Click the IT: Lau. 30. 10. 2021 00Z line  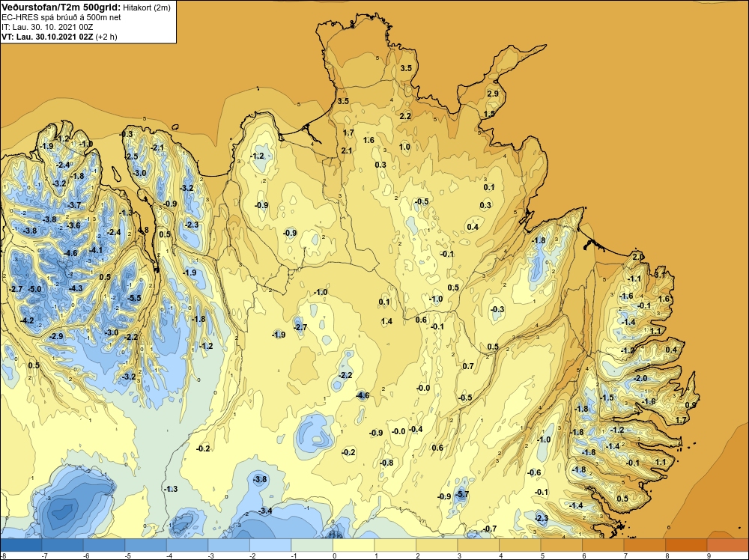point(46,27)
